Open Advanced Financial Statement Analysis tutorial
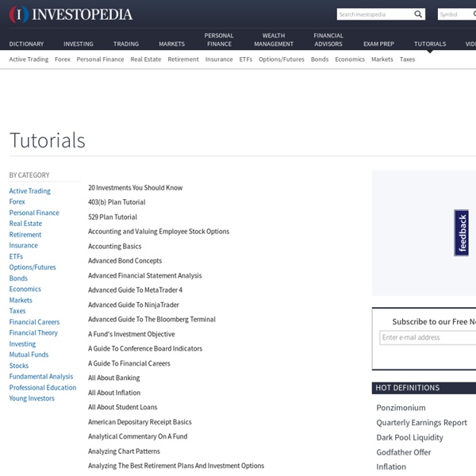Screen dimensions: 476x476 [x=145, y=275]
